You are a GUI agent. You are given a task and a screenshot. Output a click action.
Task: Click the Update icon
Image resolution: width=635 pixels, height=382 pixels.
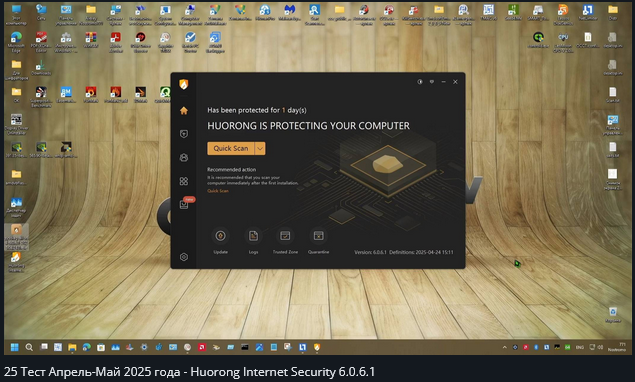click(x=220, y=236)
